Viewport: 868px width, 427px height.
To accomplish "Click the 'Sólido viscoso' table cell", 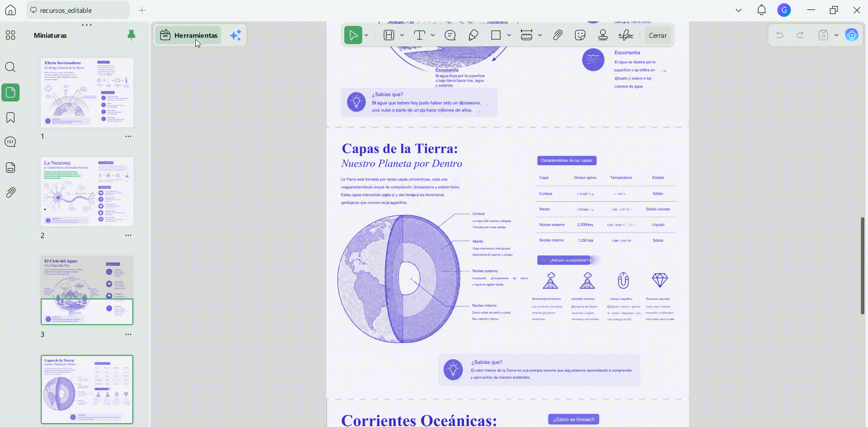I will coord(658,209).
